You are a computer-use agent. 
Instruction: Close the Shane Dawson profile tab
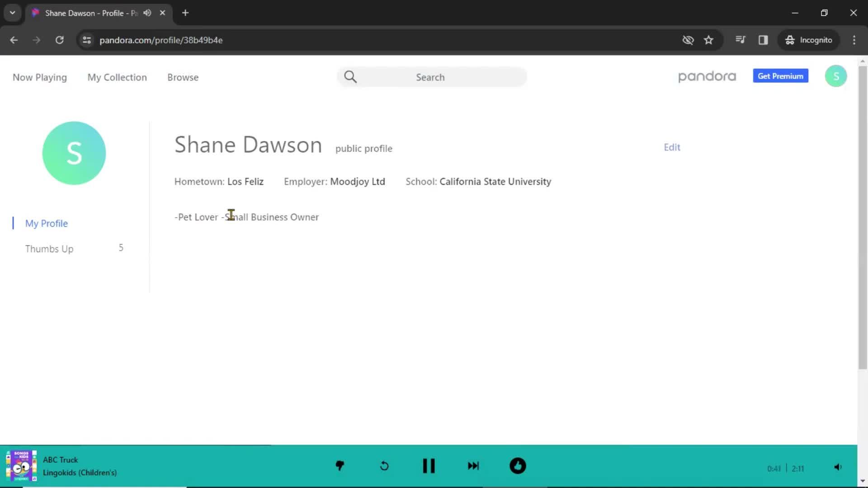tap(162, 13)
